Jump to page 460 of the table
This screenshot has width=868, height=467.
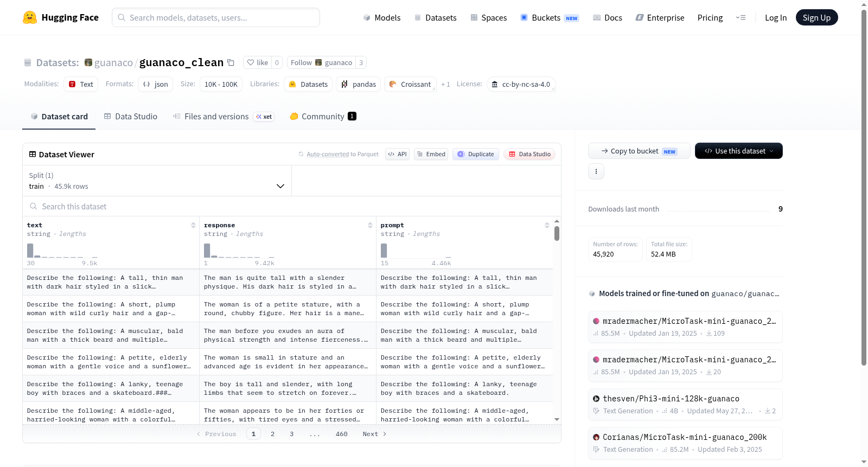click(341, 434)
